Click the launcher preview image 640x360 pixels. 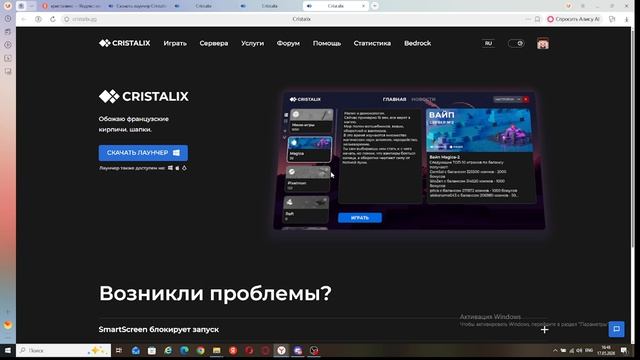[409, 160]
